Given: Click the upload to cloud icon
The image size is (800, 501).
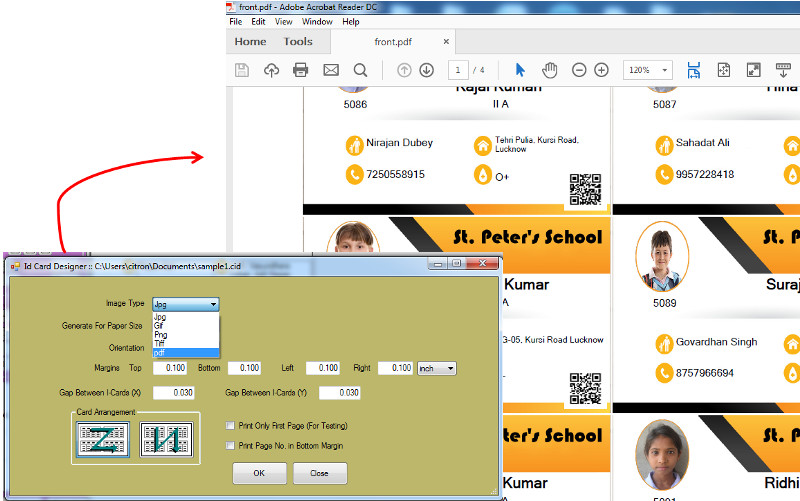Looking at the screenshot, I should tap(271, 70).
